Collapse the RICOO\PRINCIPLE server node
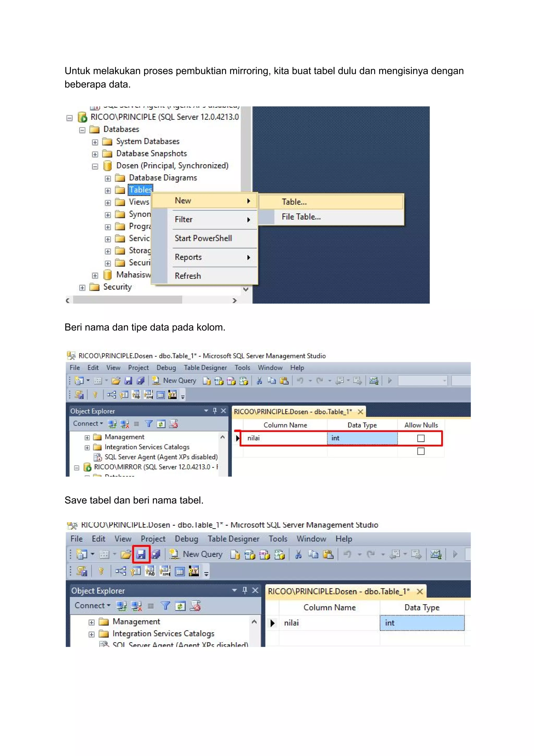The width and height of the screenshot is (534, 756). click(x=69, y=118)
